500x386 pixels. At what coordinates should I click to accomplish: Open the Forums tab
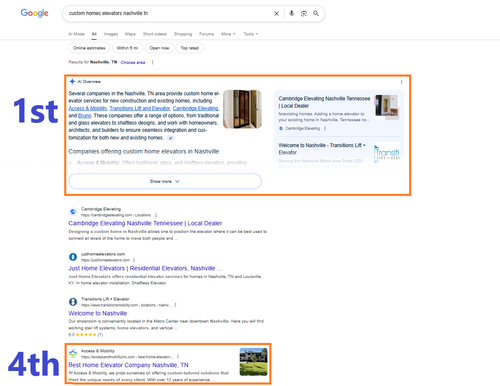[x=207, y=34]
